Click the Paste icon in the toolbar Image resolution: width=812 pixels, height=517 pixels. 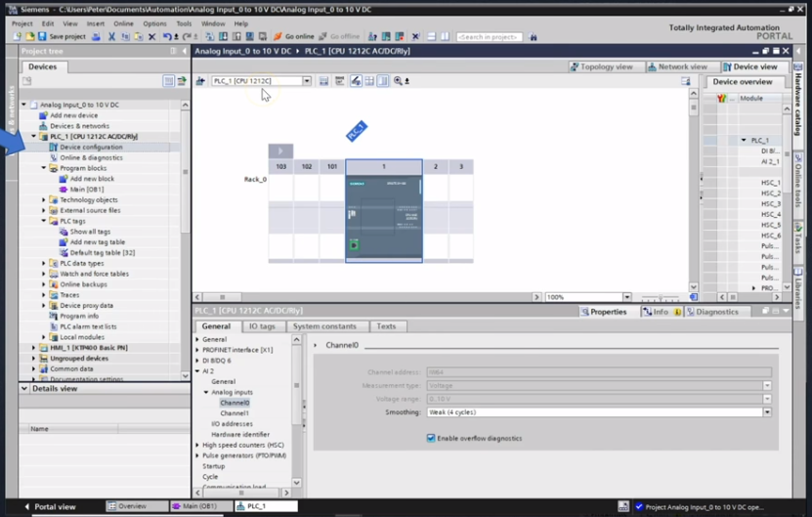coord(139,37)
